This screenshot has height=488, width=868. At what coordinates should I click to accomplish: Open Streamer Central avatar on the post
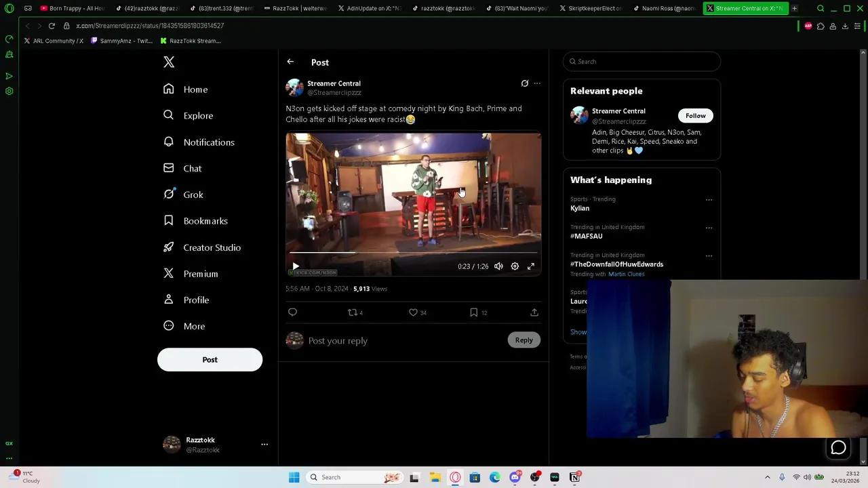(294, 87)
